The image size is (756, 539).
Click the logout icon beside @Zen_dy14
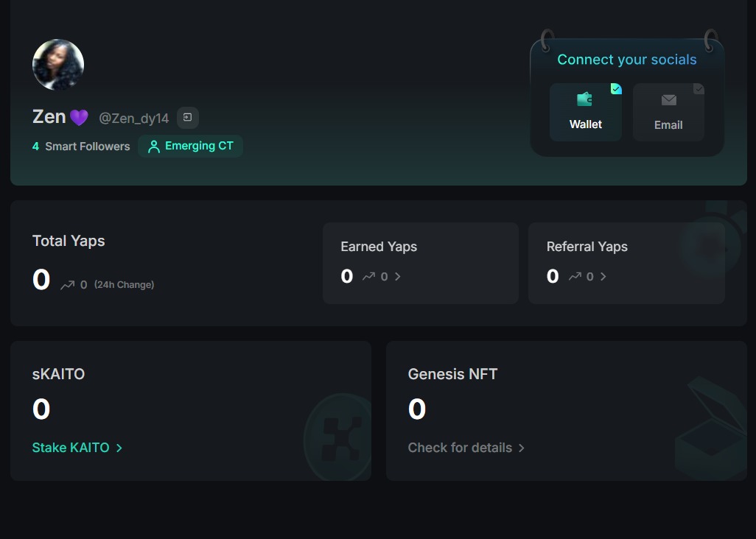[188, 118]
